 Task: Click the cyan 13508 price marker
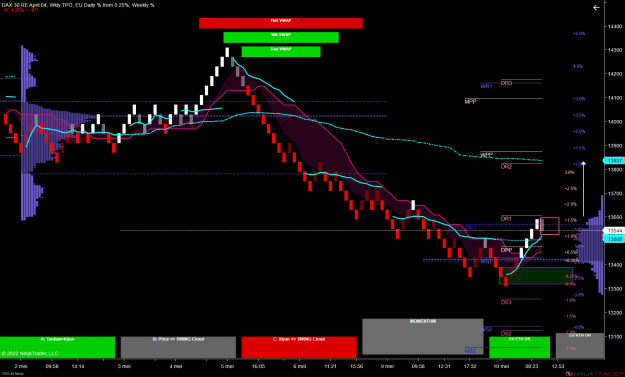click(x=614, y=239)
